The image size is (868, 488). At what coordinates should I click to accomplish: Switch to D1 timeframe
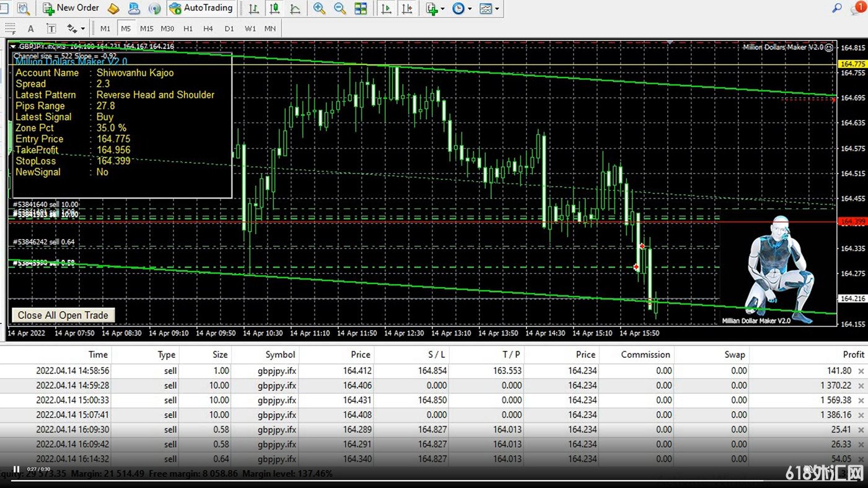[x=229, y=29]
